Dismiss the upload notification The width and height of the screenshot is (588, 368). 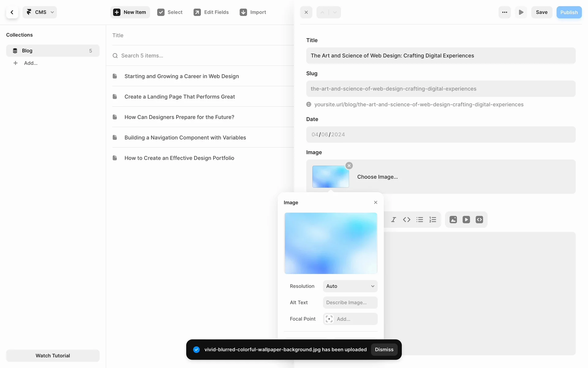[x=384, y=350]
